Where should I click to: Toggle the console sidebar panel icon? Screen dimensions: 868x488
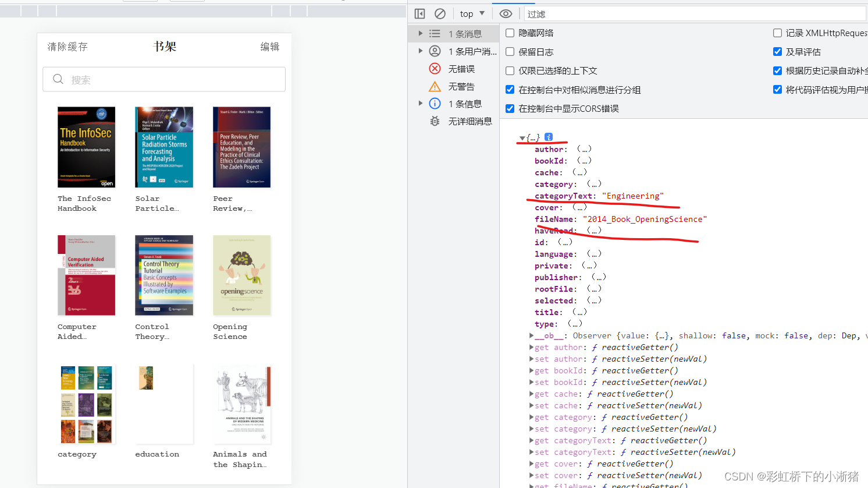[x=420, y=13]
